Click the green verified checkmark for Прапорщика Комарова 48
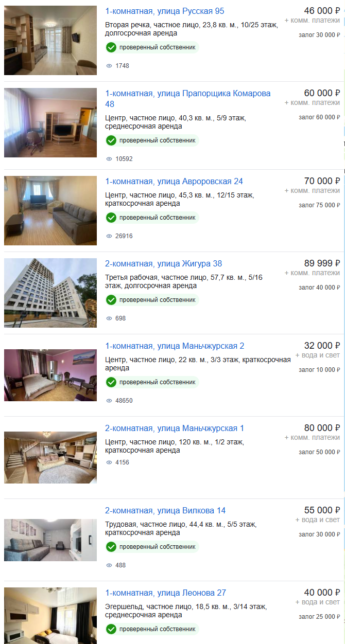 111,140
